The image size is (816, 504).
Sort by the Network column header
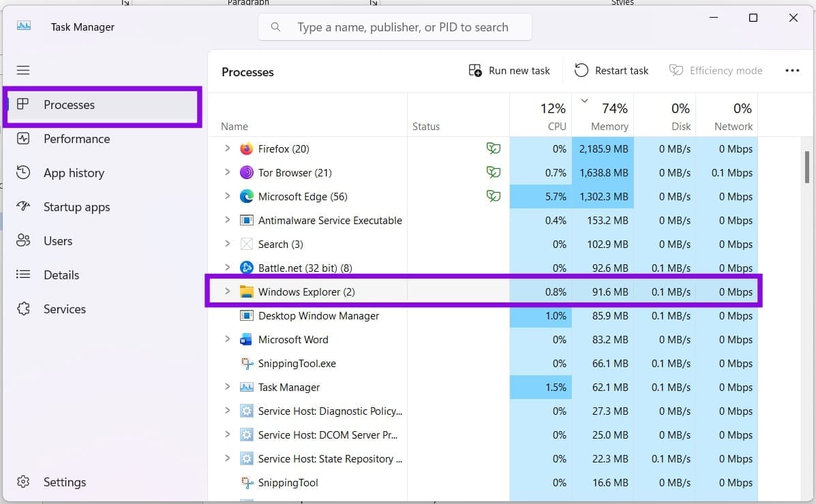(x=727, y=115)
